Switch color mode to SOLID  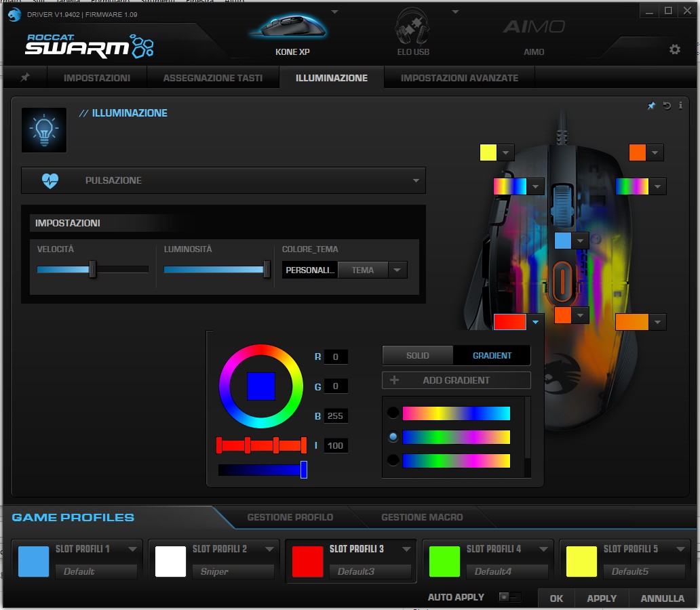(417, 356)
